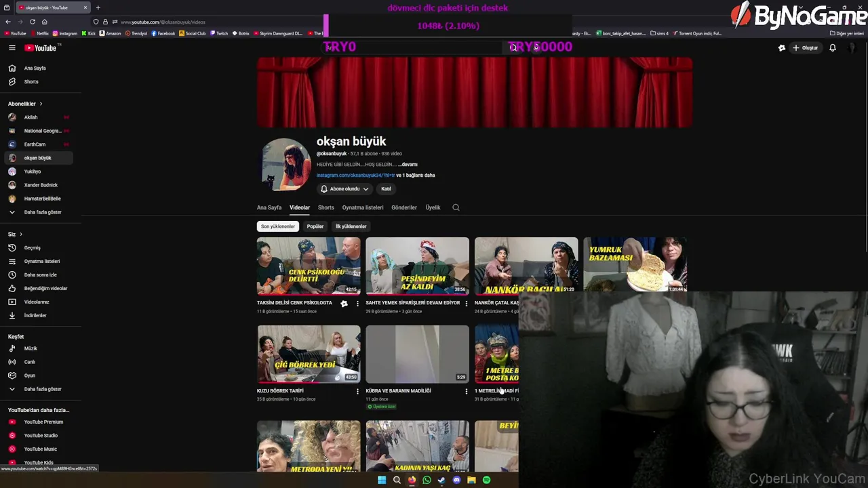Viewport: 868px width, 488px height.
Task: Reload the page in Firefox
Action: pos(33,22)
